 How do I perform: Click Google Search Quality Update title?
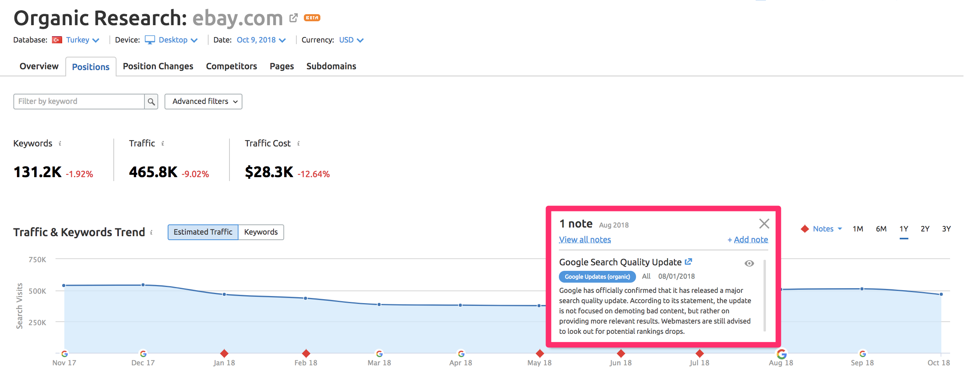(620, 262)
